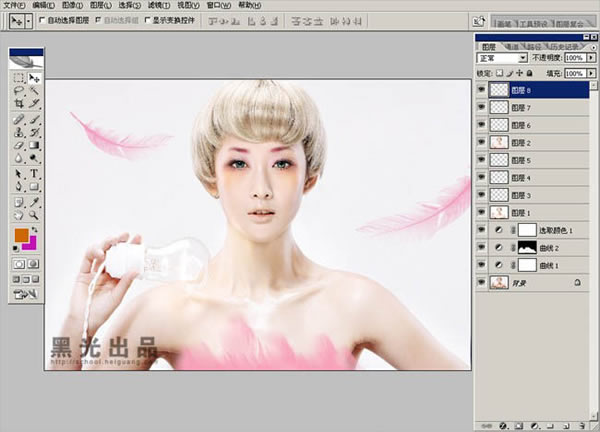Screen dimensions: 600x432
Task: Select the Gradient tool
Action: [34, 145]
